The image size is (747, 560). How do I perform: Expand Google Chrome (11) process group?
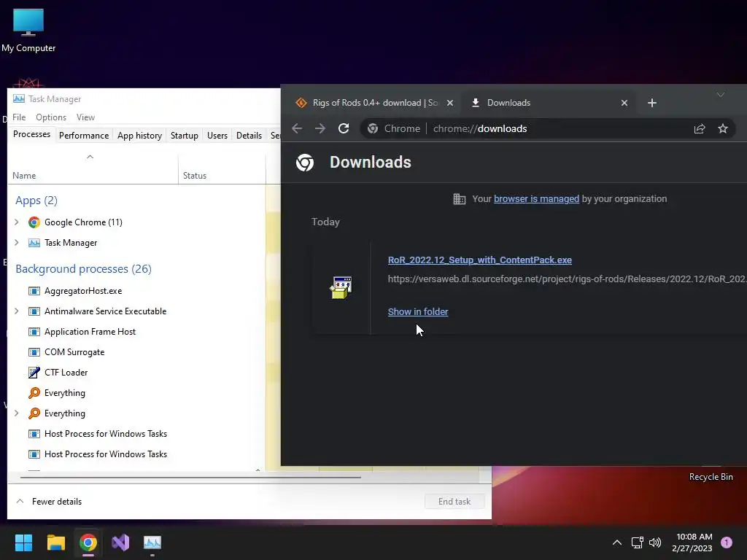[x=17, y=222]
